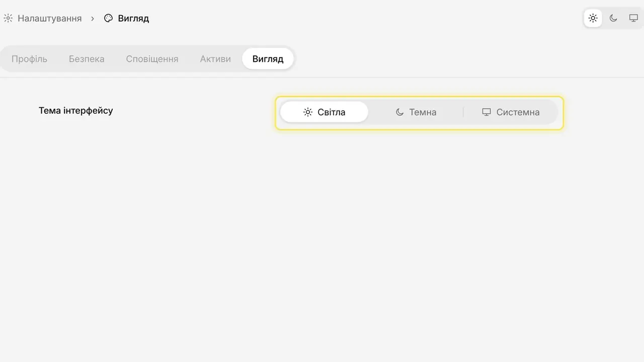Choose the Світла theme option
The height and width of the screenshot is (362, 644).
pyautogui.click(x=324, y=112)
